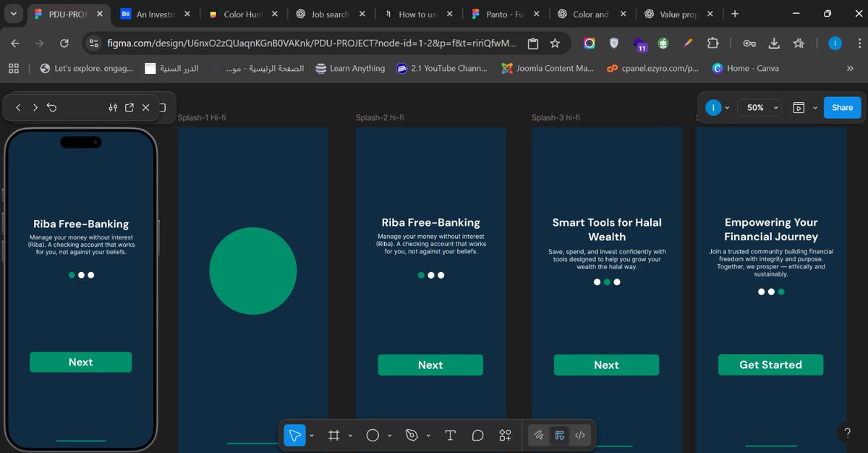Screen dimensions: 868x453
Task: Open browser downloads
Action: point(774,43)
